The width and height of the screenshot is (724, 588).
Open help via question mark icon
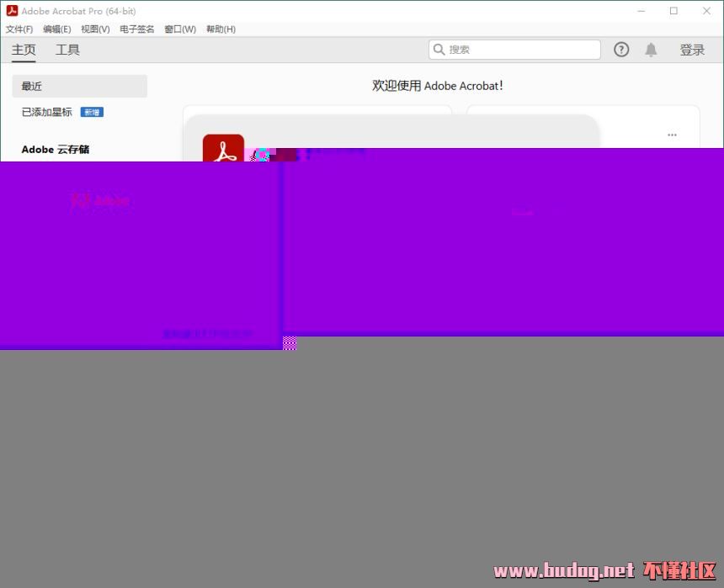(x=621, y=50)
